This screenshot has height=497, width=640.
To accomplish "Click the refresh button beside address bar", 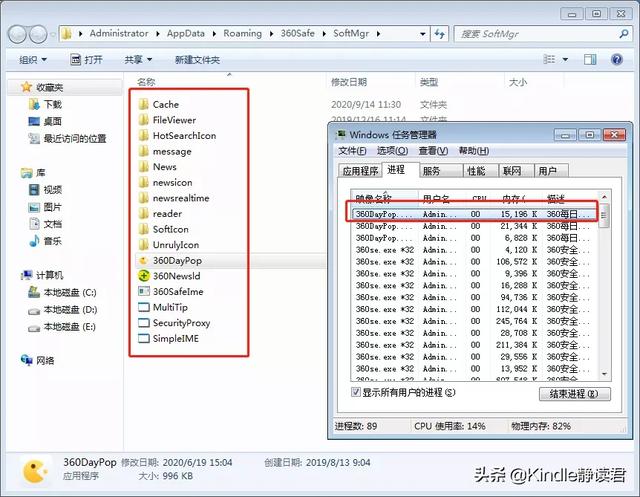I will click(438, 34).
